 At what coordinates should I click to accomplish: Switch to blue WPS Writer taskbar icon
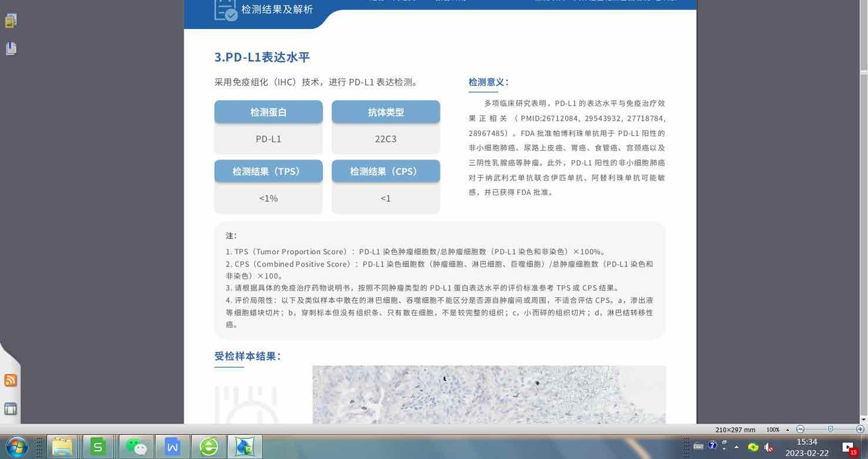[172, 447]
